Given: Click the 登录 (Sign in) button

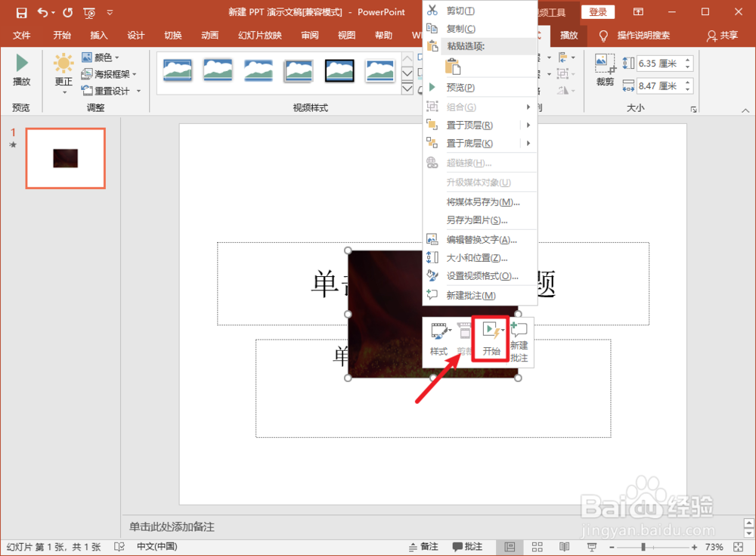Looking at the screenshot, I should click(597, 11).
